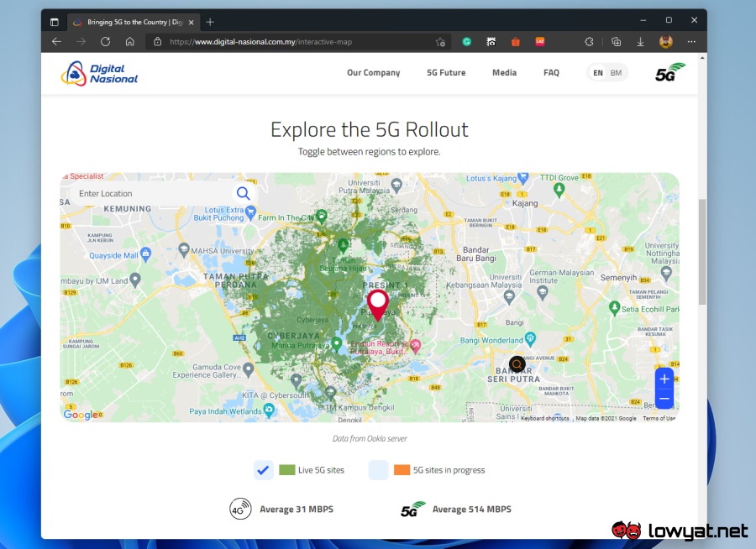Click the map search magnifier icon
The height and width of the screenshot is (549, 756).
click(x=243, y=194)
